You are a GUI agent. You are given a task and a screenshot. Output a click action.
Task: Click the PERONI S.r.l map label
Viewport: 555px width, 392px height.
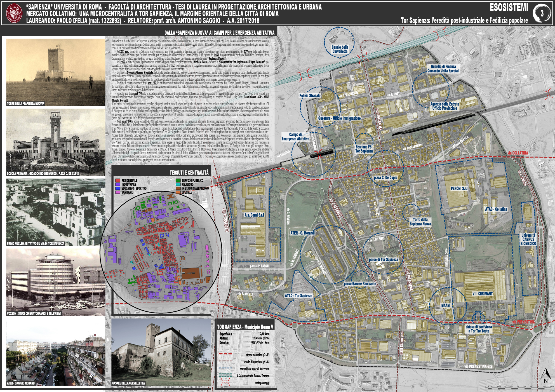click(x=459, y=188)
